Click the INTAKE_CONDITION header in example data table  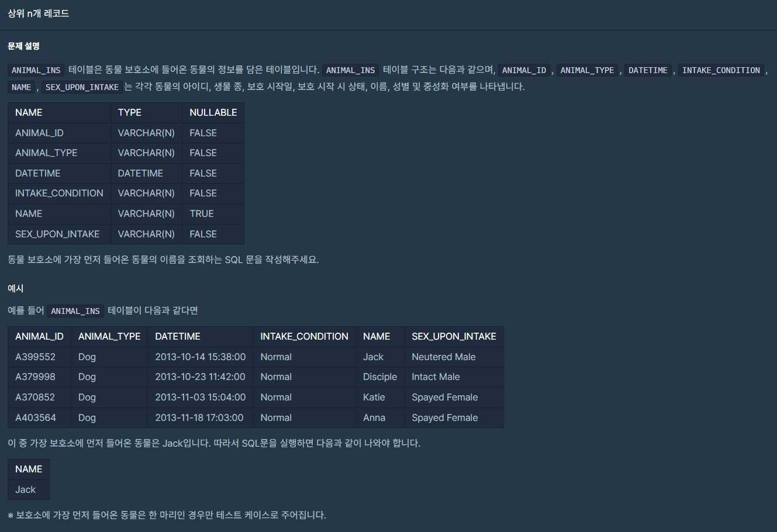[304, 336]
